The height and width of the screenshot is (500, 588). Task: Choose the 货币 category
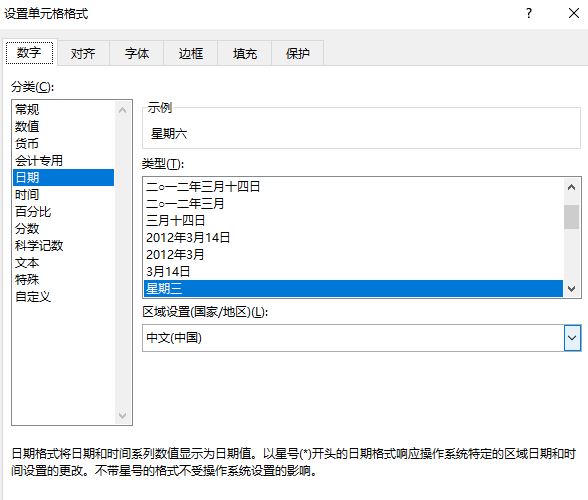pyautogui.click(x=63, y=143)
